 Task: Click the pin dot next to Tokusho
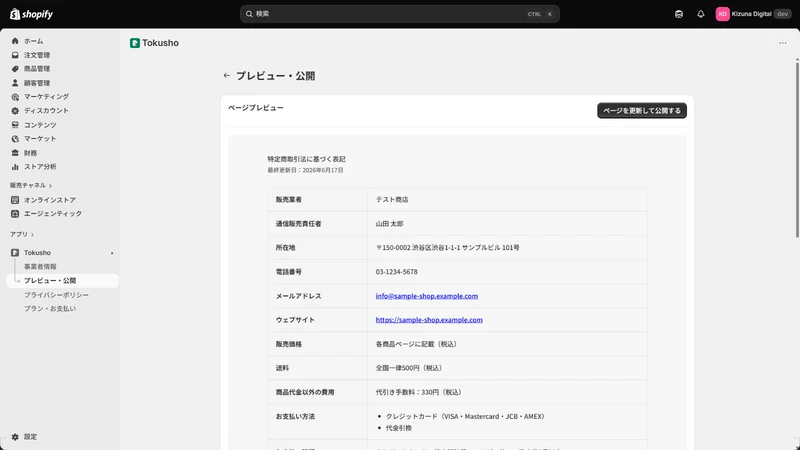112,253
